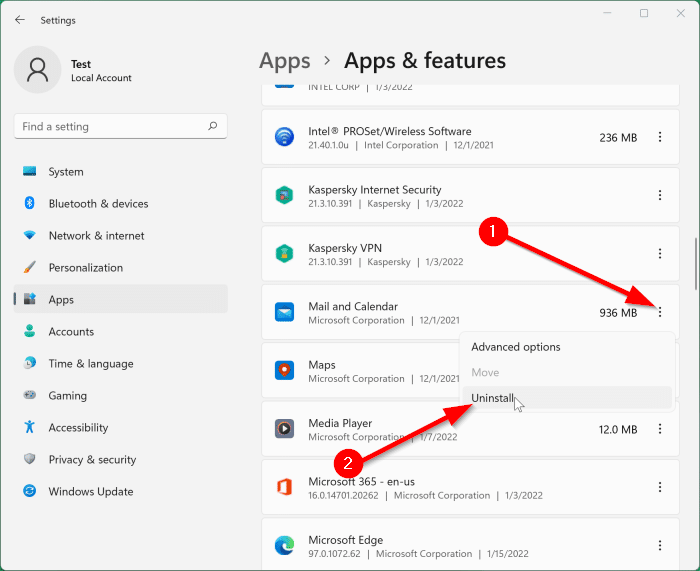Image resolution: width=700 pixels, height=571 pixels.
Task: Open Network & internet category
Action: [121, 236]
